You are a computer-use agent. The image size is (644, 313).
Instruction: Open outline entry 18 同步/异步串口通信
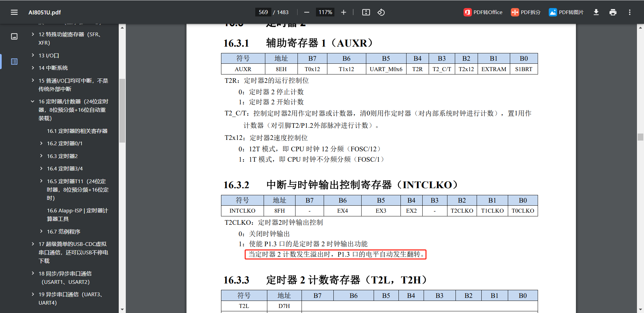65,278
